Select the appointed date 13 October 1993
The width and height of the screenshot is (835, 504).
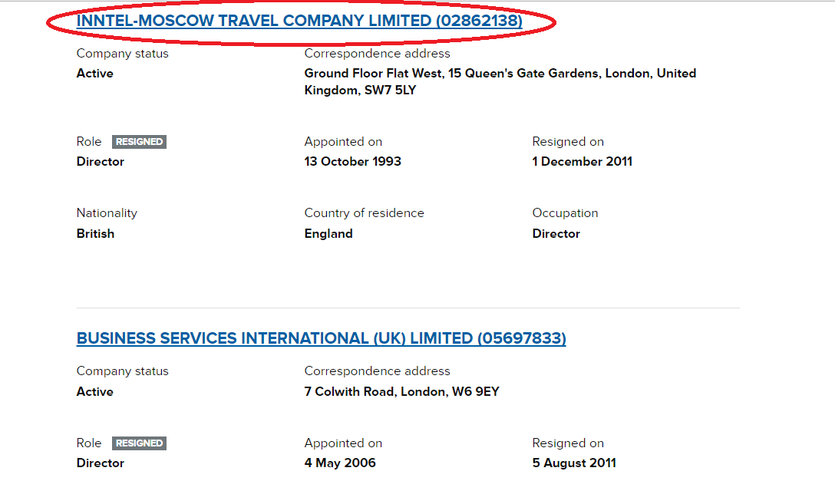[x=352, y=162]
